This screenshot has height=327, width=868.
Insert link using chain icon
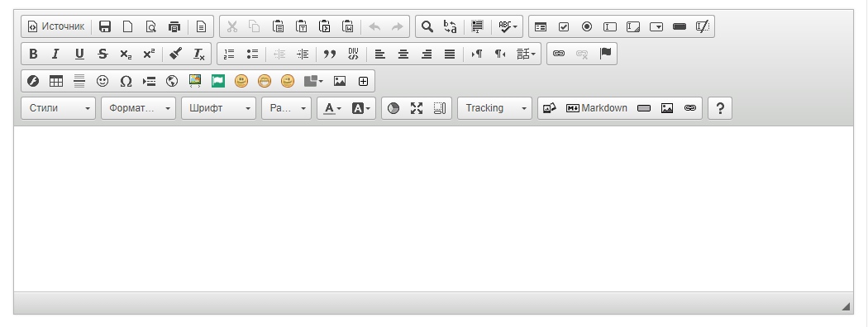click(559, 54)
